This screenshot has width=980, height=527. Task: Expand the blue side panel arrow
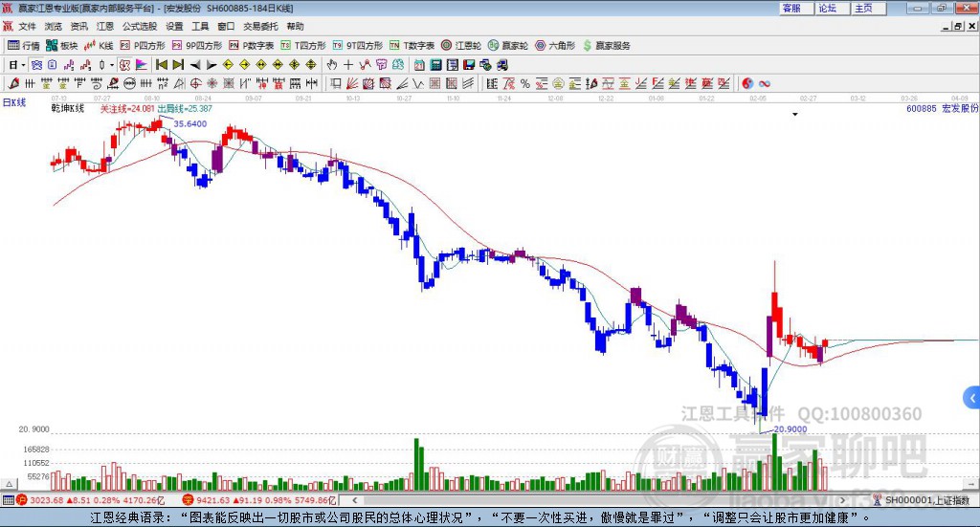click(972, 399)
